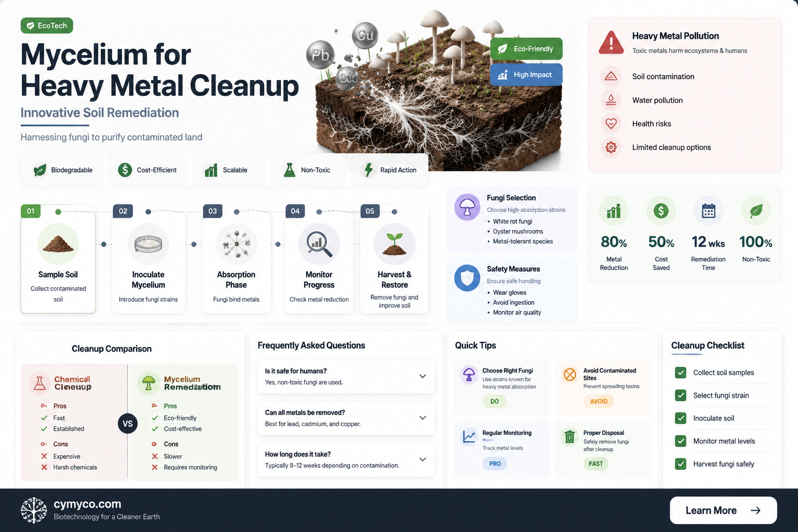Viewport: 798px width, 532px height.
Task: Click the Monitor Progress magnifier icon
Action: click(x=319, y=244)
